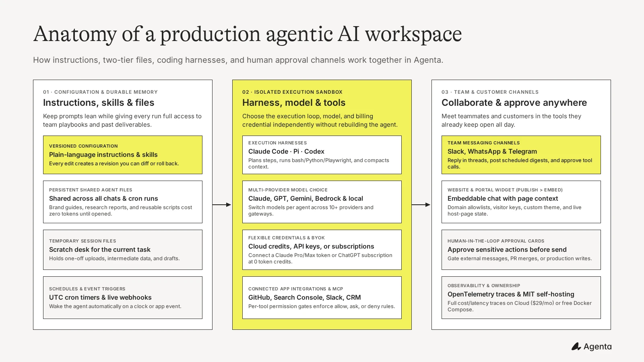The width and height of the screenshot is (644, 362).
Task: Click the 'VERSIONED CONFIGURATION' label
Action: click(x=83, y=146)
